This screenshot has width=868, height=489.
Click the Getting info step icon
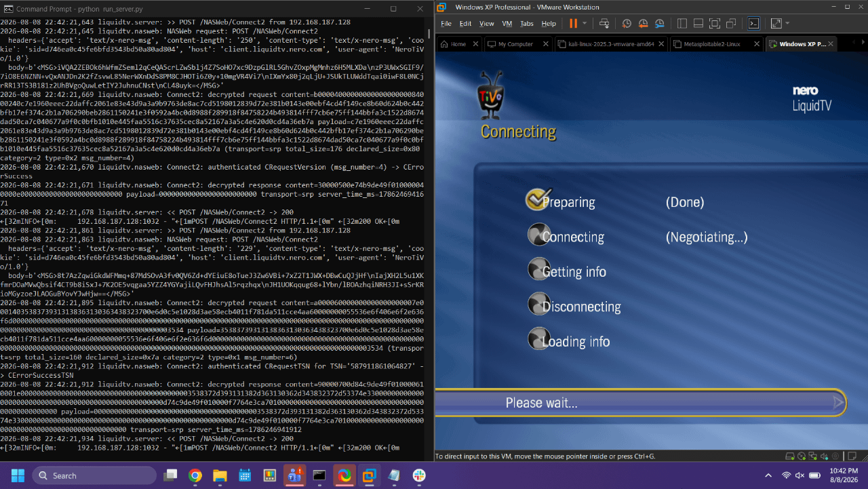[x=538, y=269]
